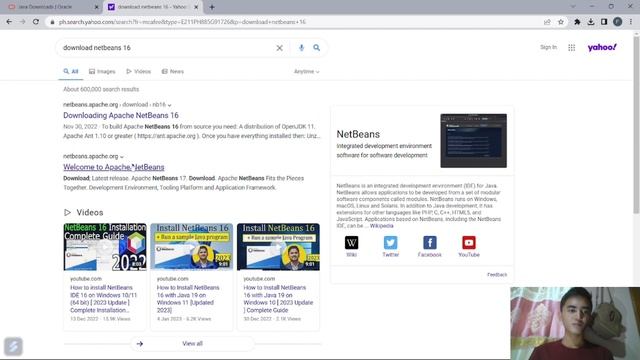Play the Windows 10 Install NetBeans 16 thumbnail
Viewport: 640px width, 360px height.
pyautogui.click(x=278, y=247)
